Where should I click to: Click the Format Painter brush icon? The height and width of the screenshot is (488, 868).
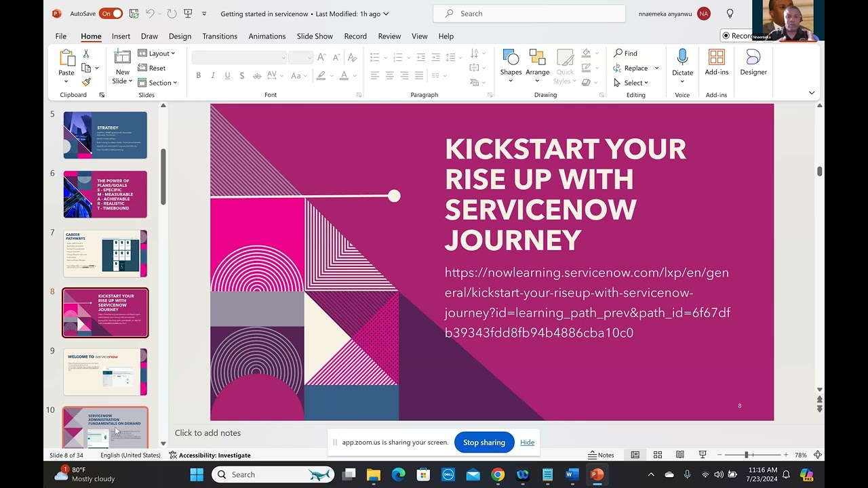86,82
